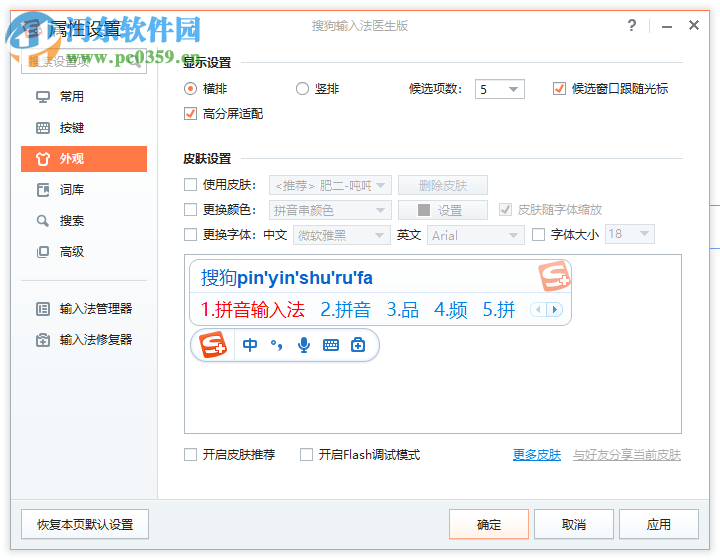Open 词库 settings section

84,190
